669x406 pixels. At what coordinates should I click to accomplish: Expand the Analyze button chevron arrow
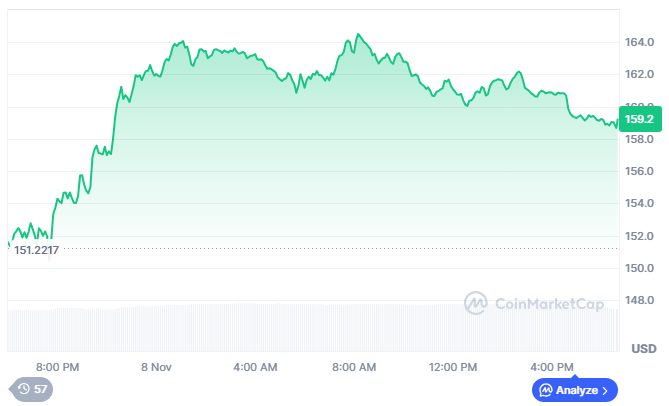608,390
